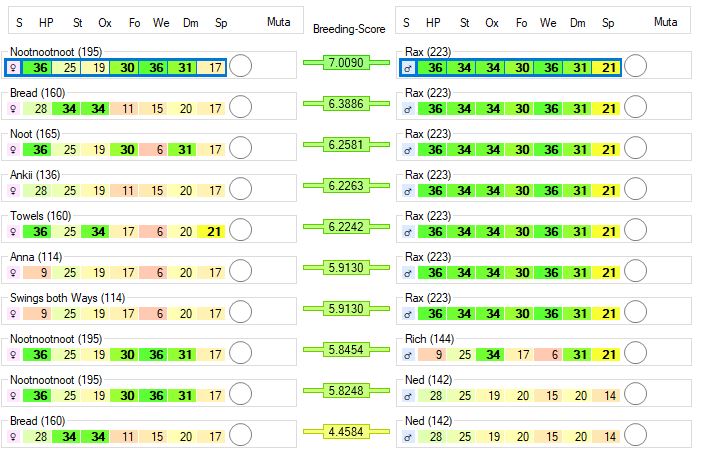706x460 pixels.
Task: Click male gender icon for Rich (144)
Action: pyautogui.click(x=408, y=355)
